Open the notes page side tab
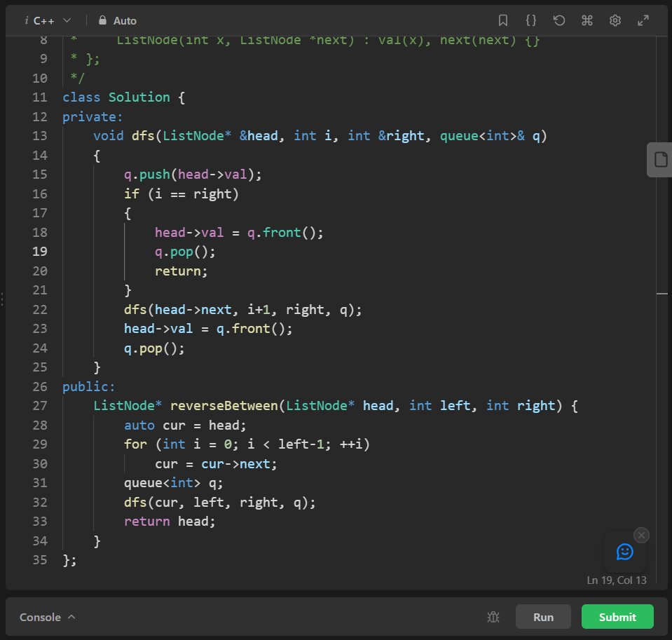The width and height of the screenshot is (672, 640). coord(660,159)
